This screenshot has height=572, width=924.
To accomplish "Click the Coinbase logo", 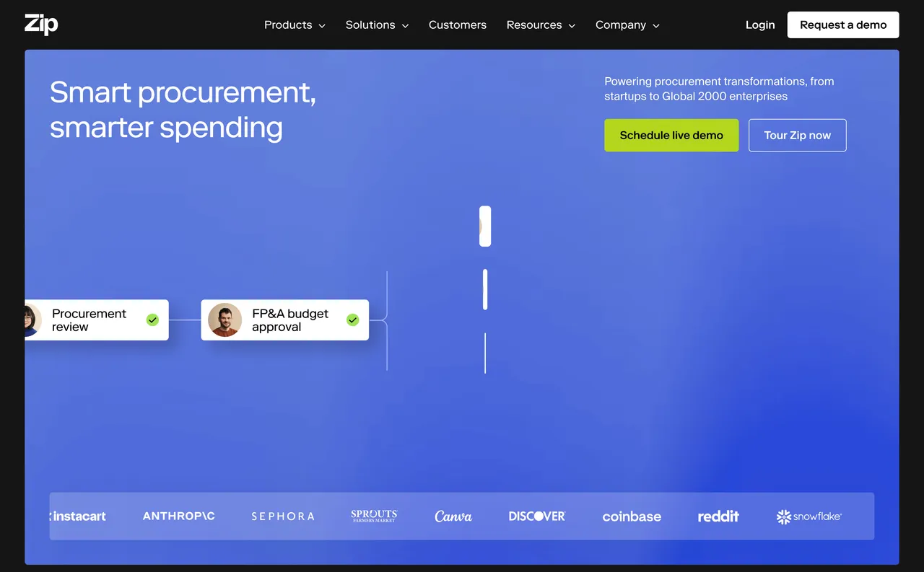I will pos(632,516).
